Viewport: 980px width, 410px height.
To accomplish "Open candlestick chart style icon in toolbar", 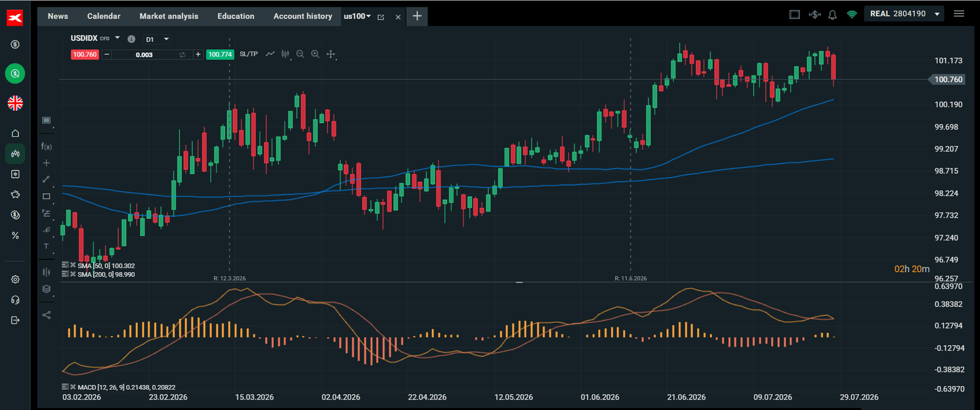I will [285, 55].
